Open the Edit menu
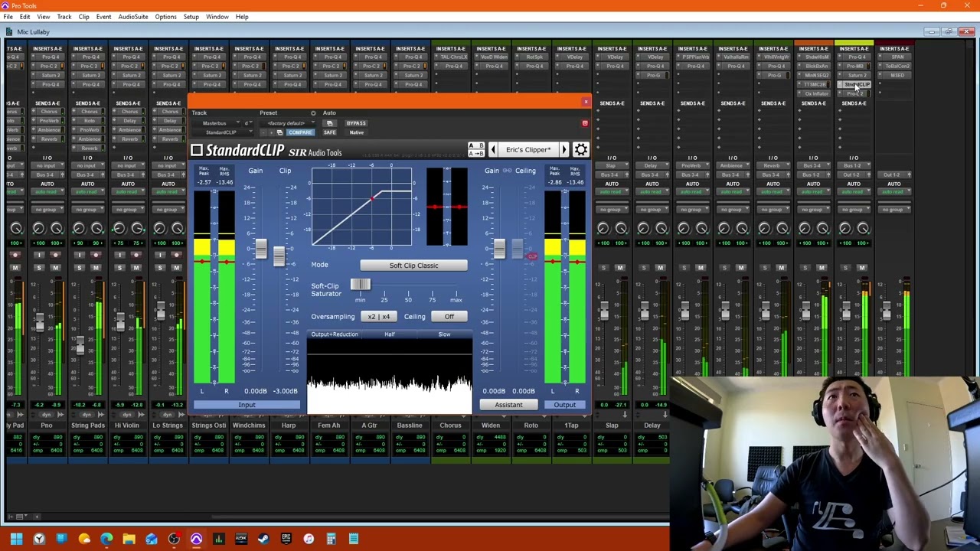980x551 pixels. tap(25, 17)
